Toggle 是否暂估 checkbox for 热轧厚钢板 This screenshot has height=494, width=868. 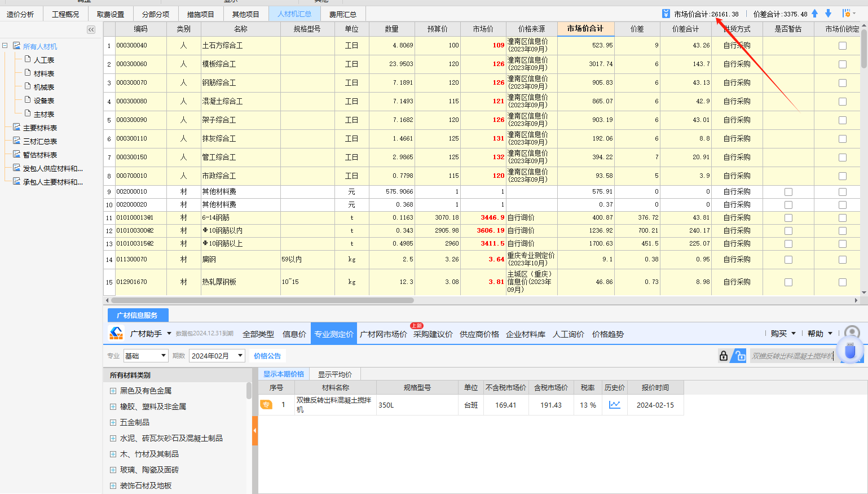pos(788,282)
